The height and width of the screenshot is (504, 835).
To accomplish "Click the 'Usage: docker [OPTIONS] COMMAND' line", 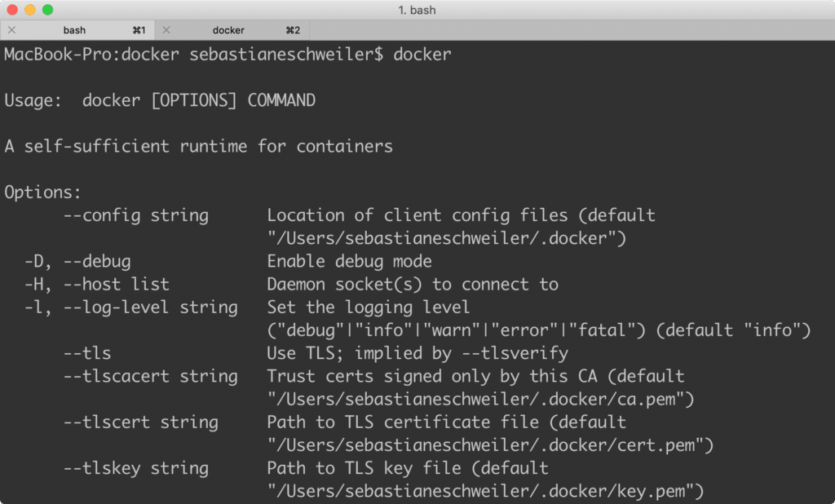I will (x=160, y=101).
